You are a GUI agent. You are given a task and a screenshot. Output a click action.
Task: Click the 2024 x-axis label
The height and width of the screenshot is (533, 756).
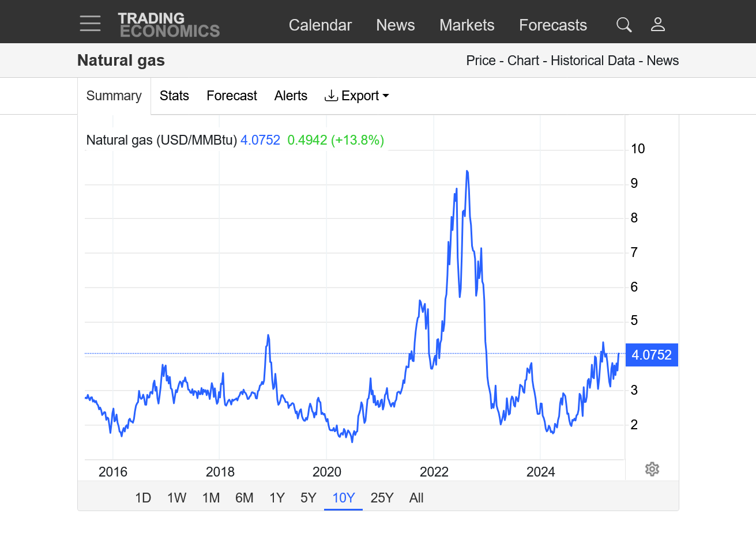[x=541, y=472]
